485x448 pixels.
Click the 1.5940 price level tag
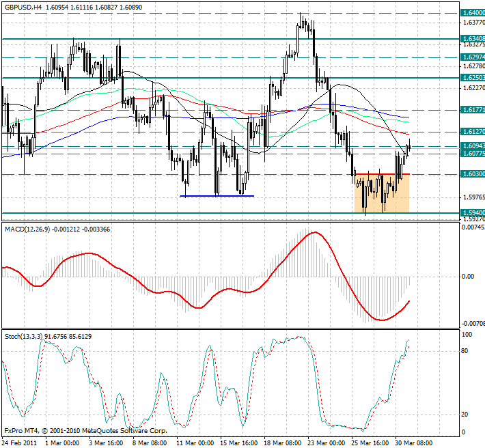pos(472,212)
